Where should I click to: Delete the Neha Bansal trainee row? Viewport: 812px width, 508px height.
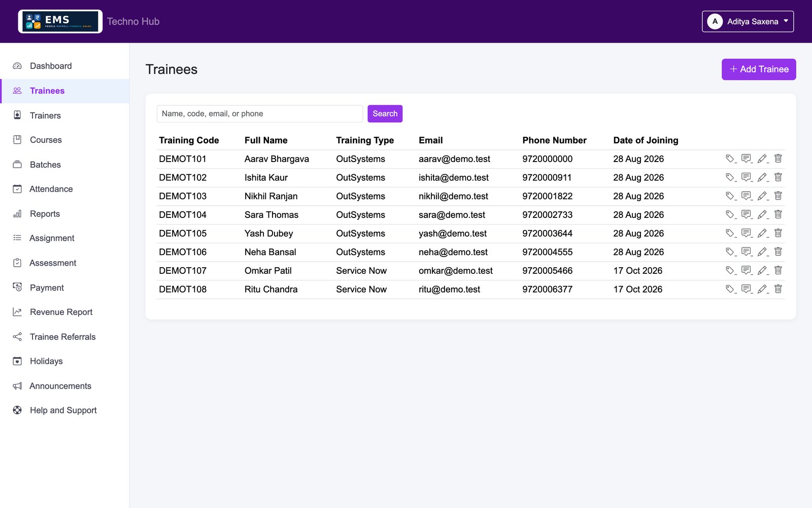(x=778, y=252)
